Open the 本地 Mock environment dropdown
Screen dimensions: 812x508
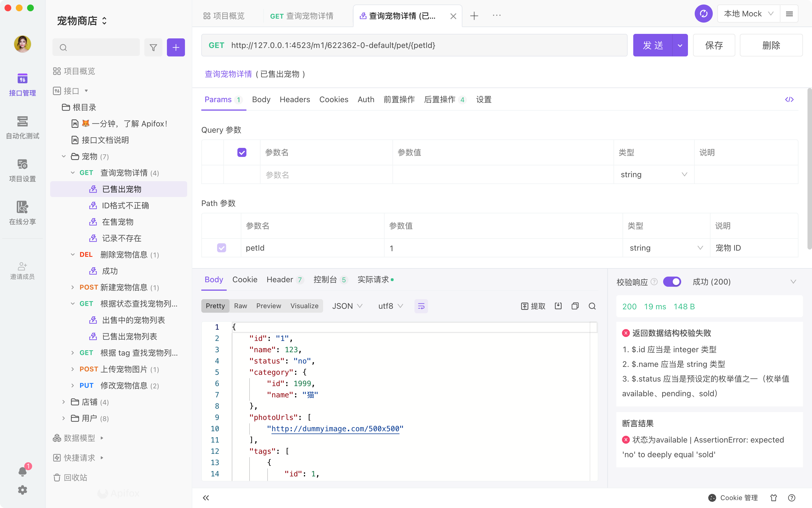(x=749, y=14)
